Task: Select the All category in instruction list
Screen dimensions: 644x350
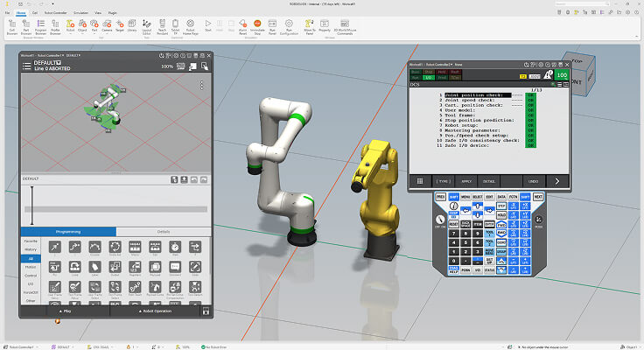Action: [31, 259]
